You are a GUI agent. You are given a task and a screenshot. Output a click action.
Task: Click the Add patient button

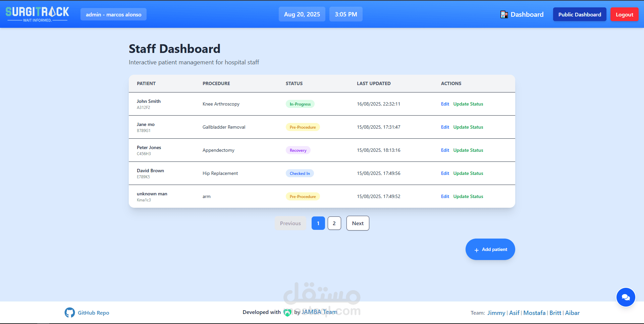tap(490, 249)
